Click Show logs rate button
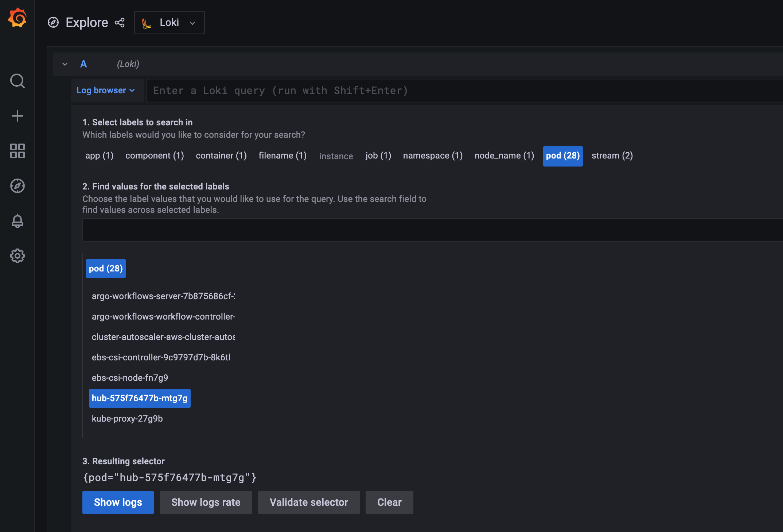Image resolution: width=783 pixels, height=532 pixels. pos(206,502)
